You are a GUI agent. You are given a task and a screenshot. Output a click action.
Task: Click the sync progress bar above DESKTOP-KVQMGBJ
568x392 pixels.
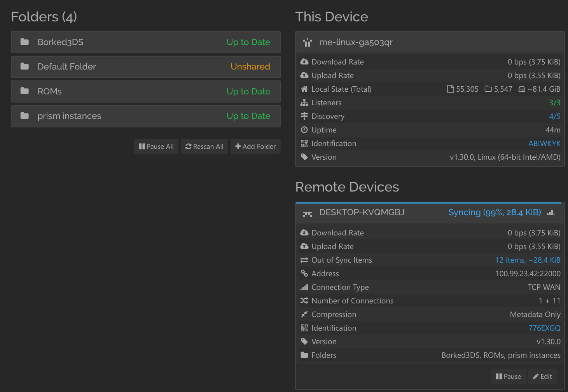(428, 202)
